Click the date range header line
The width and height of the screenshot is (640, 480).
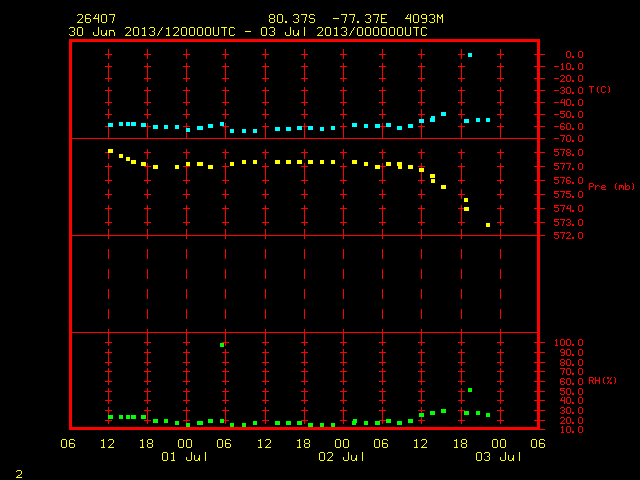click(x=248, y=32)
